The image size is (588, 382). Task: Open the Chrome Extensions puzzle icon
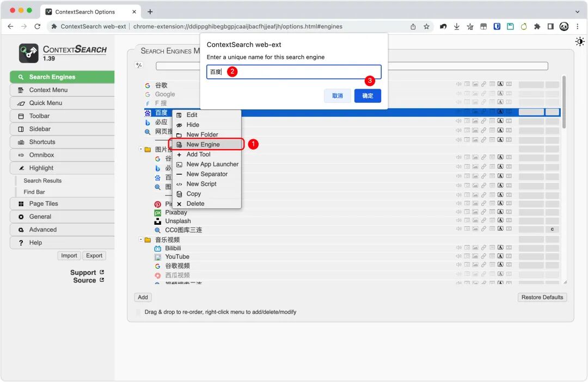(537, 27)
